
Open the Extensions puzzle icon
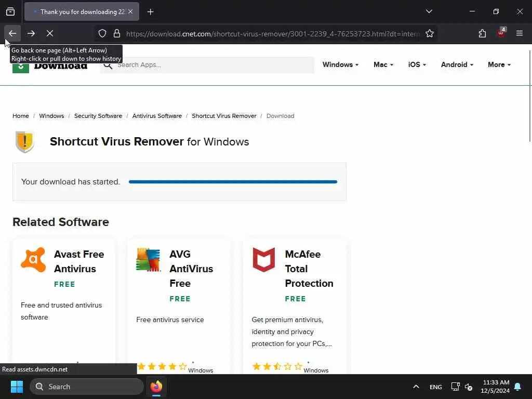482,33
